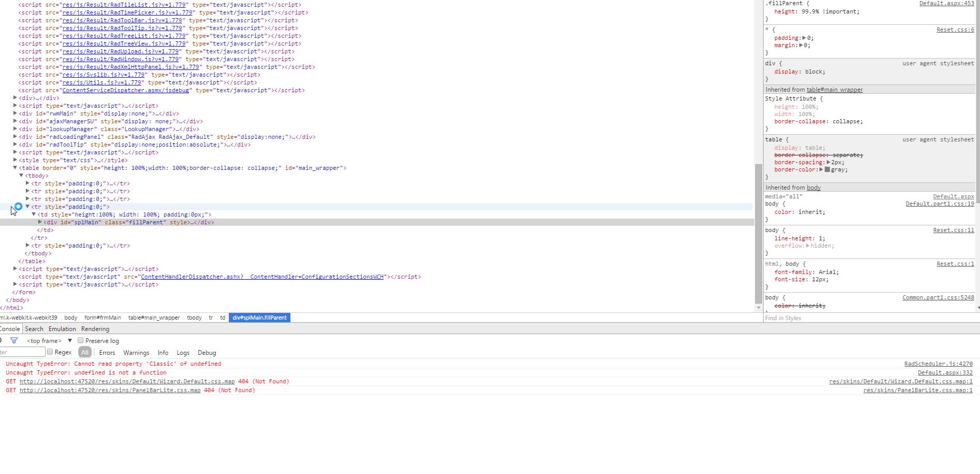Expand the border-spacing property arrow

pos(828,162)
